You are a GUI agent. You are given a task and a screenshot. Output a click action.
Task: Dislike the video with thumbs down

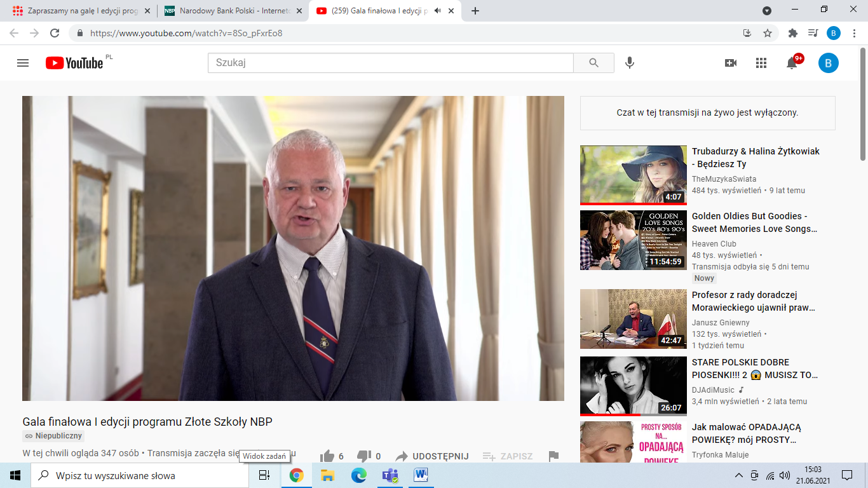(364, 456)
